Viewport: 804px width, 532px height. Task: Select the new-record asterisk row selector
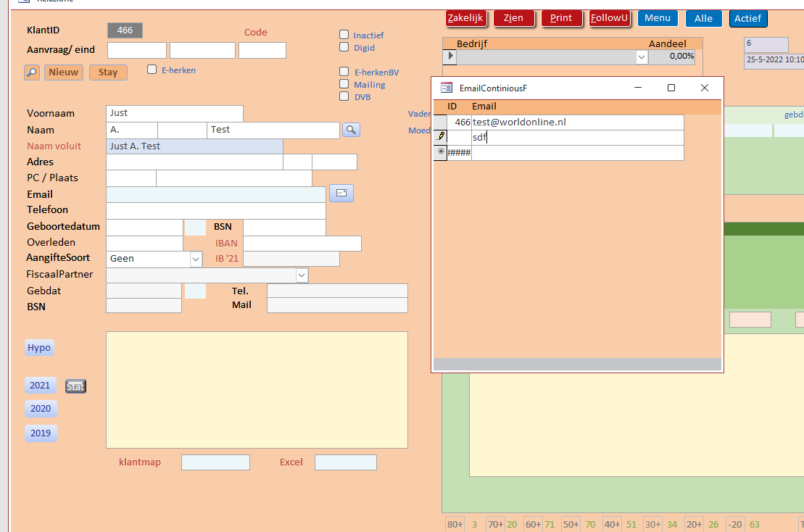441,152
